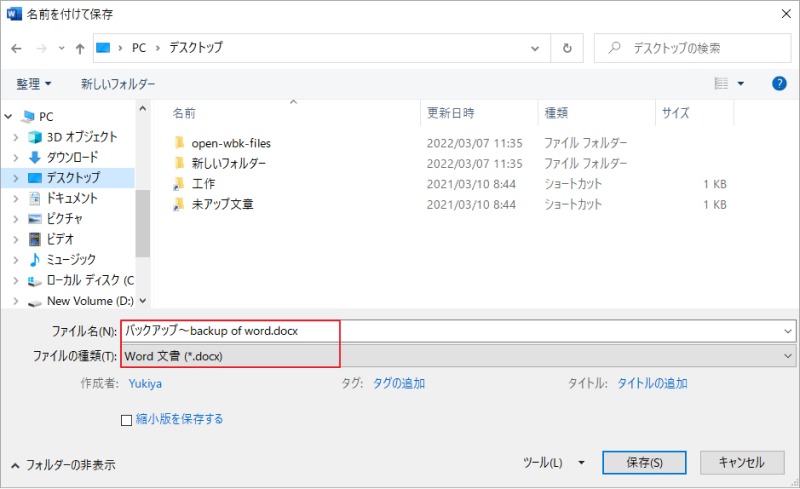The height and width of the screenshot is (489, 800).
Task: Sort by the 更新日時 column header
Action: 451,113
